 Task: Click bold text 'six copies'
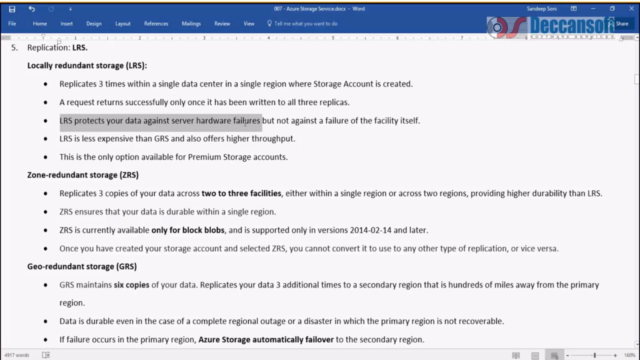(x=131, y=285)
